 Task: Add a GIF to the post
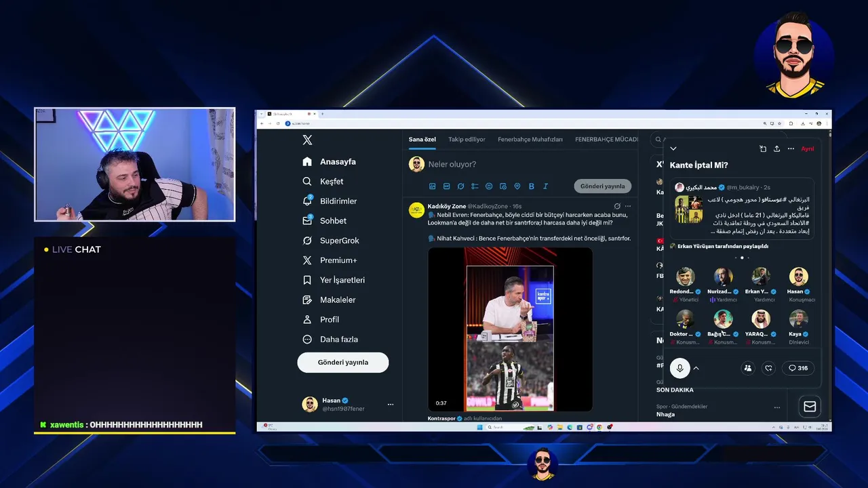click(x=446, y=186)
